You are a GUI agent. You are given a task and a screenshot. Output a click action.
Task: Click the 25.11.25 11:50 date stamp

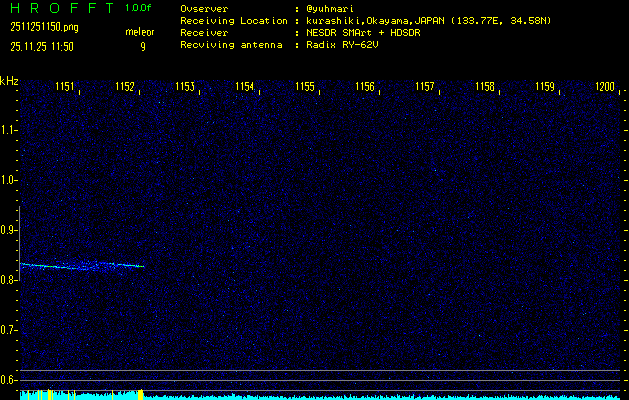42,45
